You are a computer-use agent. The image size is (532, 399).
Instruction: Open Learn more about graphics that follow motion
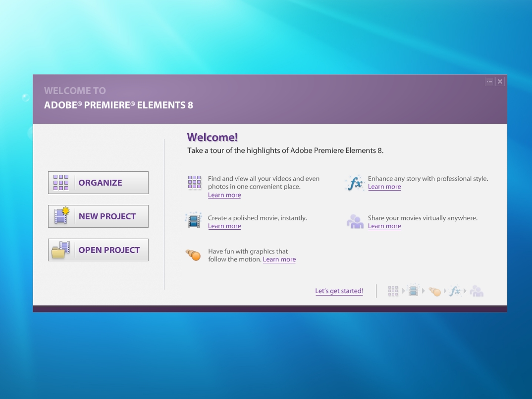[x=279, y=259]
